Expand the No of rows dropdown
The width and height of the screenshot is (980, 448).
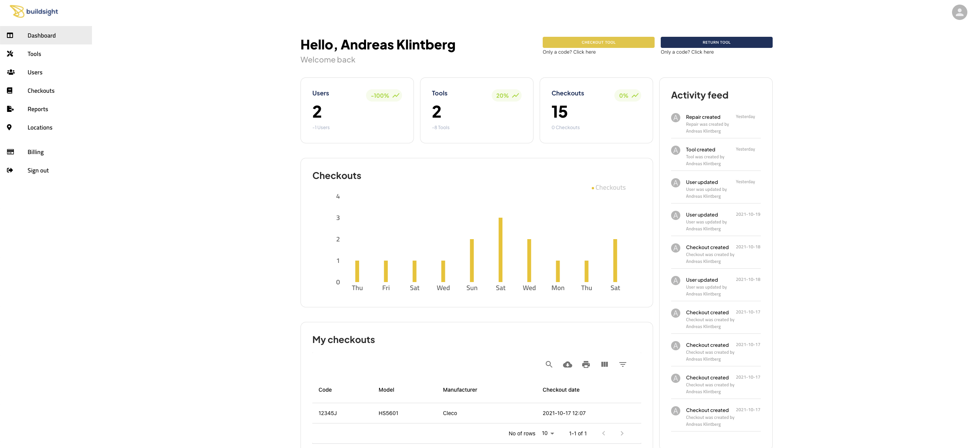548,433
